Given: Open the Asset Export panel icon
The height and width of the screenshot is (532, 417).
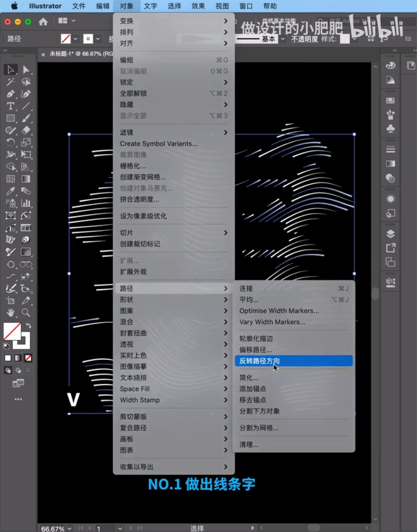Looking at the screenshot, I should click(x=391, y=248).
